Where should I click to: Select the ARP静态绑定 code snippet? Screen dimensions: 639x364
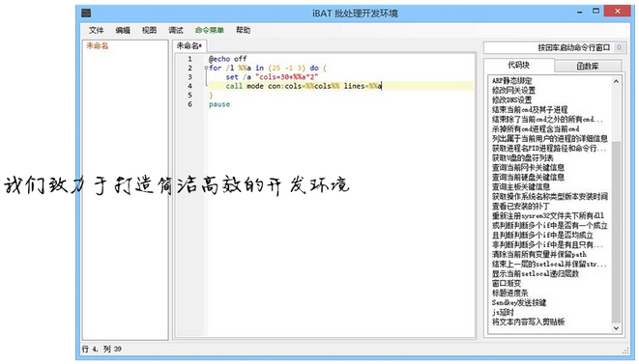click(511, 80)
